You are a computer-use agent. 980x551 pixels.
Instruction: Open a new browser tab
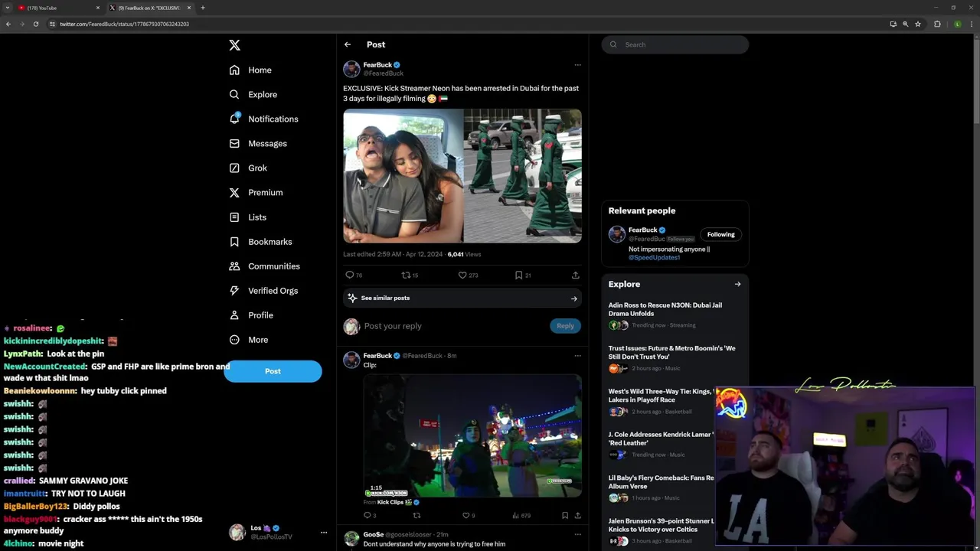point(203,8)
